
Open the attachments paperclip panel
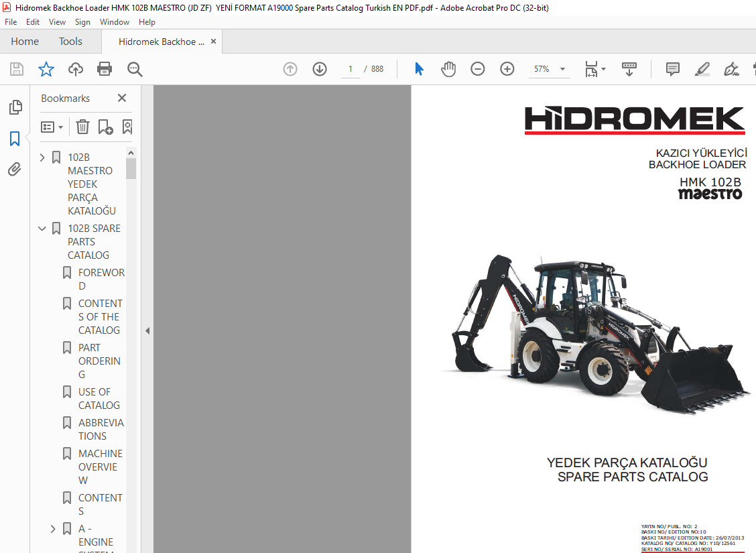point(15,169)
